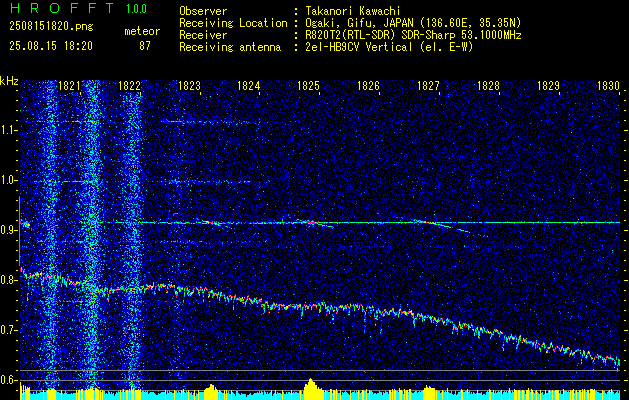Click the observer name Takanori Kawachi
The image size is (629, 400).
353,11
